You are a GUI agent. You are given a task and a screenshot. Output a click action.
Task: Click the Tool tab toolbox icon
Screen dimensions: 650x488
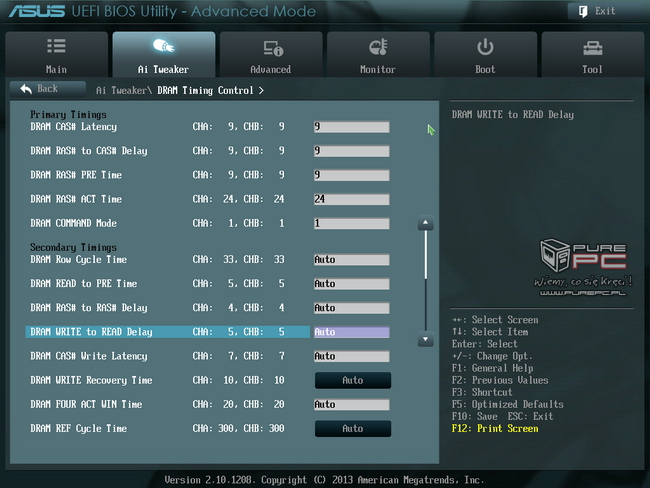(x=593, y=48)
